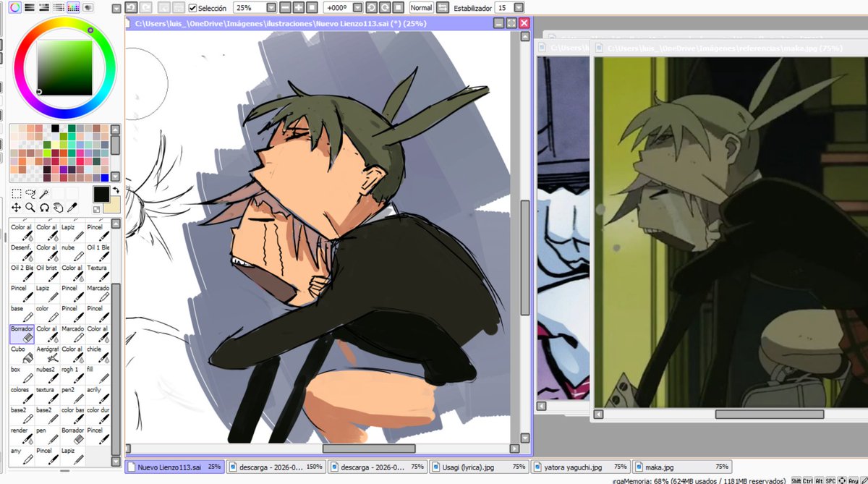Select the Borrador eraser brush highlighted
Viewport: 868px width, 484px height.
click(x=22, y=334)
